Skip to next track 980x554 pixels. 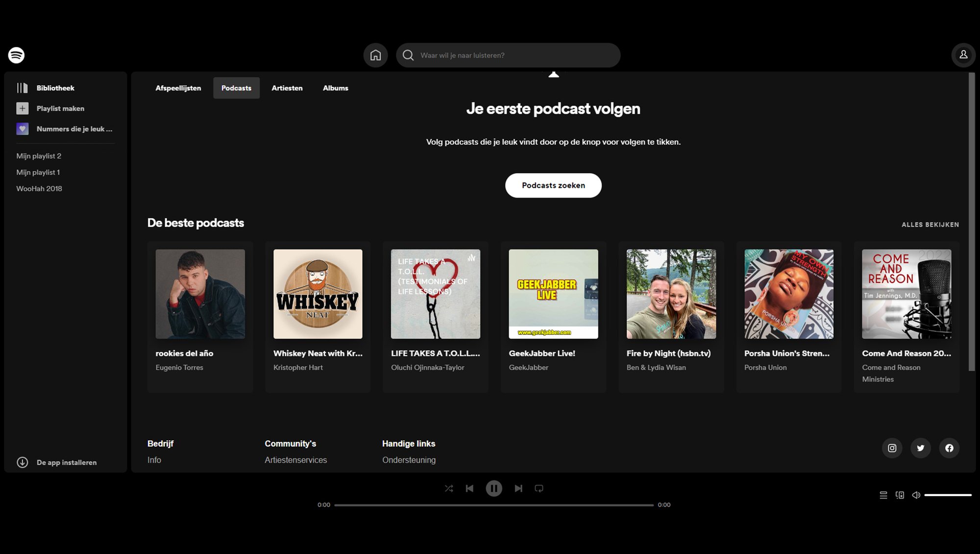[518, 488]
